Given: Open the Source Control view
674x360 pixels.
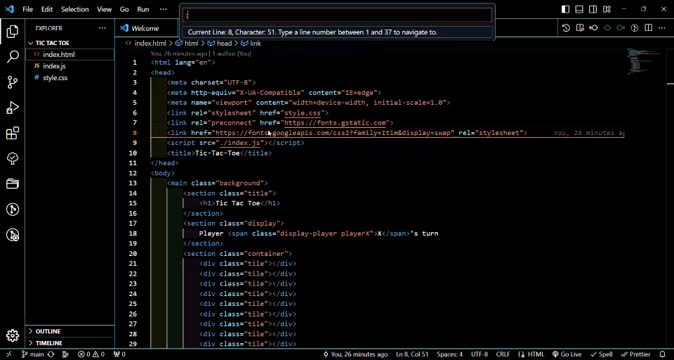Looking at the screenshot, I should point(12,82).
